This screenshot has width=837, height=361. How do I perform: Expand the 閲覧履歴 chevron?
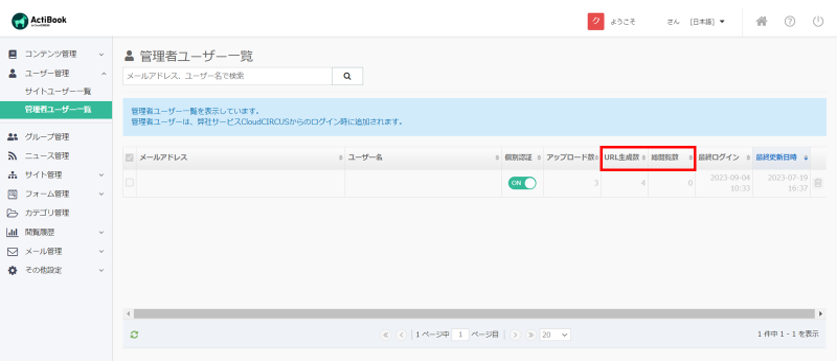point(101,232)
